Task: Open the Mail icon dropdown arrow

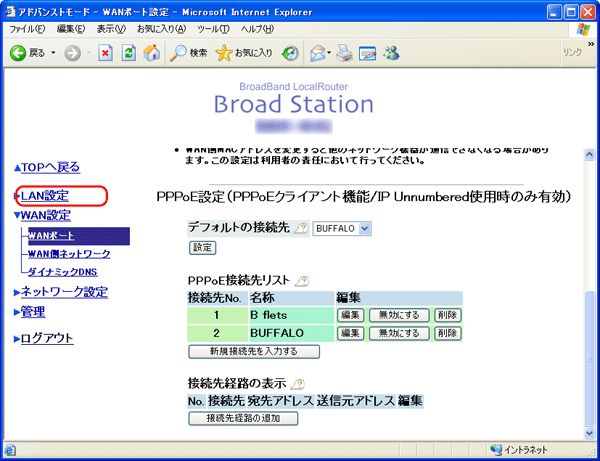Action: pos(329,52)
